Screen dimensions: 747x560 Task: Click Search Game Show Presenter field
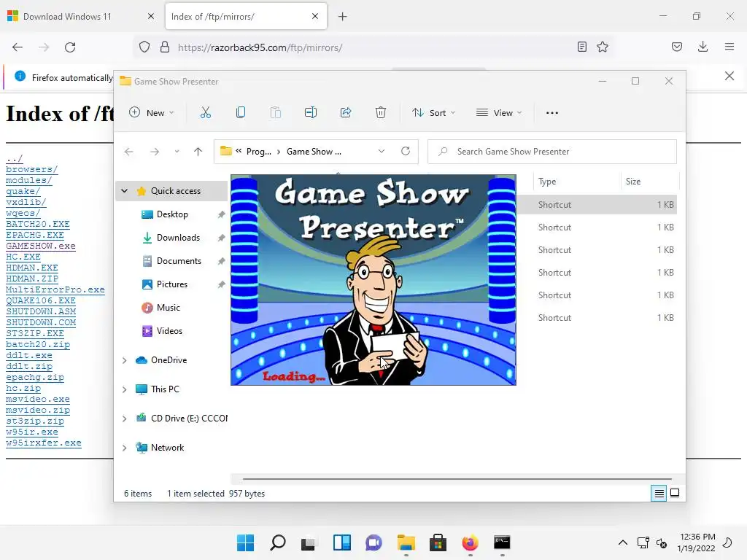(x=552, y=152)
